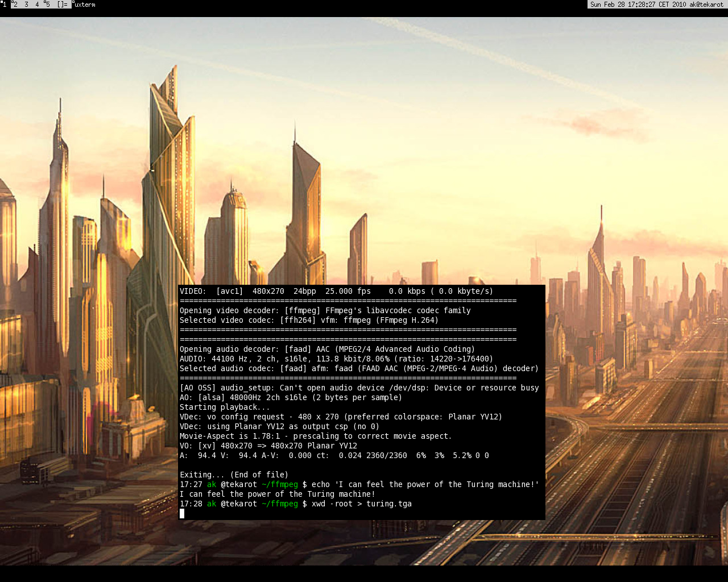728x582 pixels.
Task: Click the echo command line in the terminal
Action: [x=359, y=484]
